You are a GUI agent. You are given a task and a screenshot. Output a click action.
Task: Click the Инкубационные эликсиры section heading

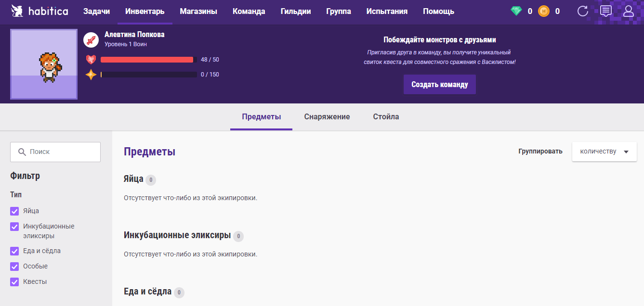(177, 236)
